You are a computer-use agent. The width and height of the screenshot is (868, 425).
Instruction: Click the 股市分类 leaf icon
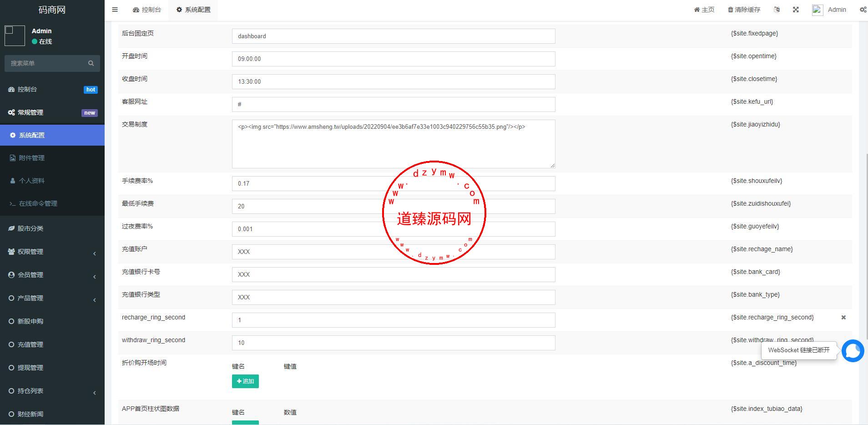click(11, 228)
